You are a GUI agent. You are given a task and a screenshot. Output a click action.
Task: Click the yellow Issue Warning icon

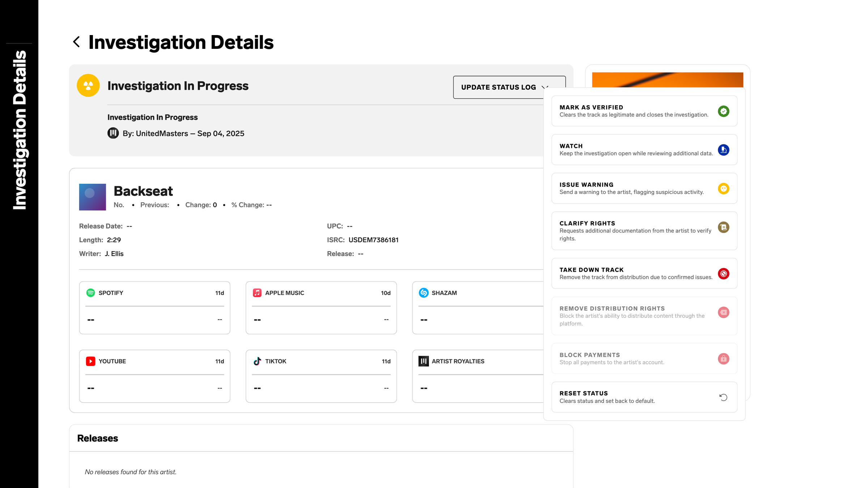tap(723, 188)
